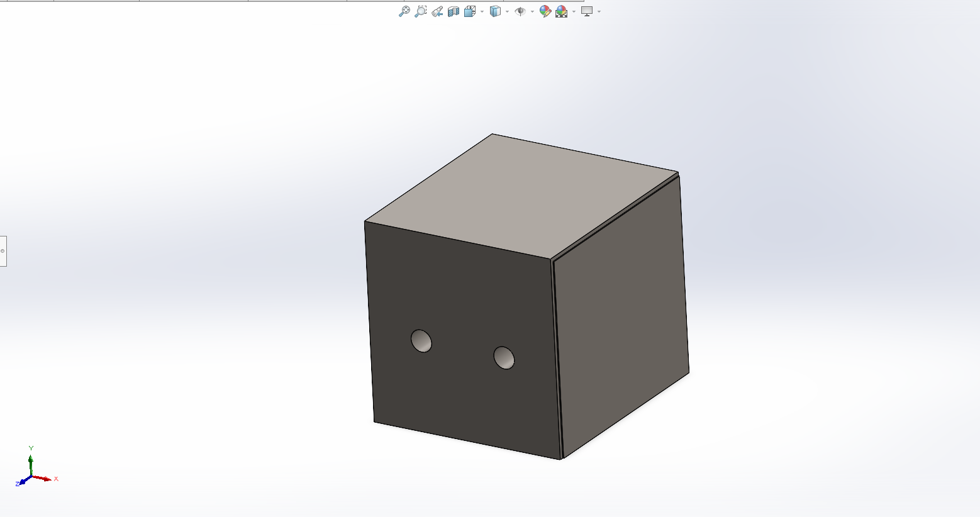Expand the View Orientation dropdown arrow

tap(482, 11)
